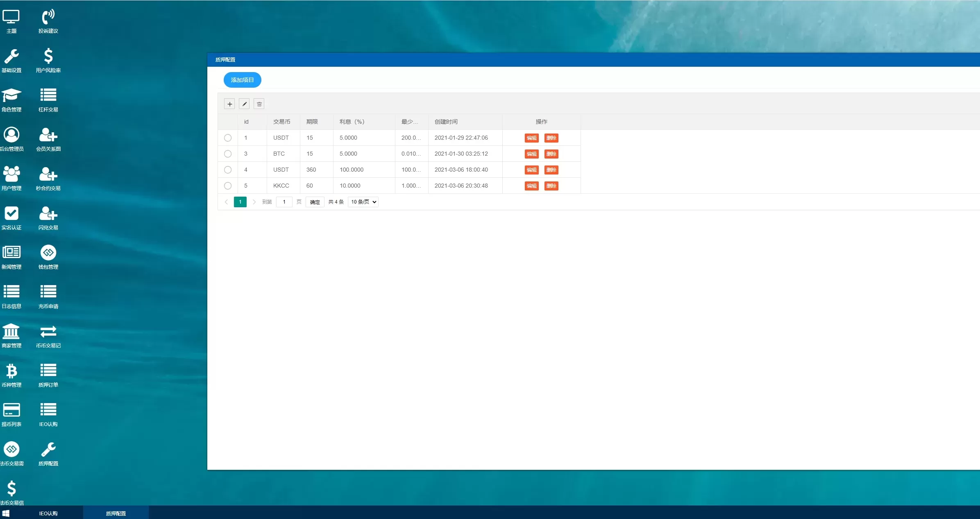980x519 pixels.
Task: Open the 商家管理 bank icon
Action: (x=11, y=332)
